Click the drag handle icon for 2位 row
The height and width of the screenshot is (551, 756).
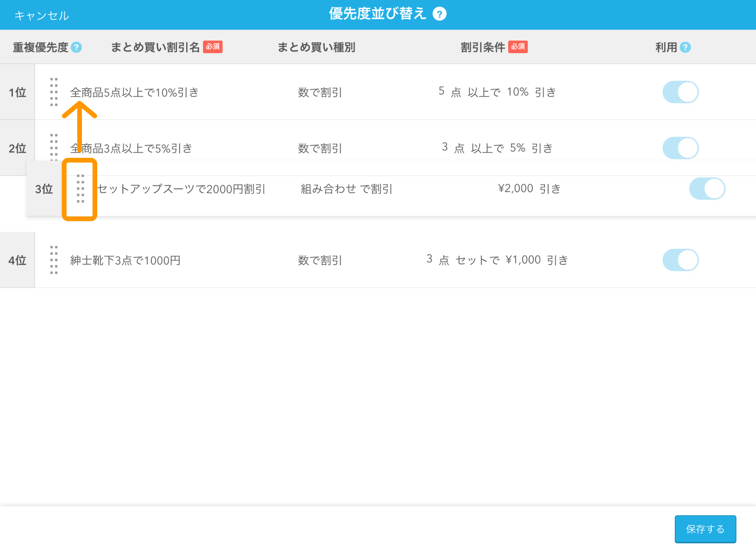[x=55, y=147]
